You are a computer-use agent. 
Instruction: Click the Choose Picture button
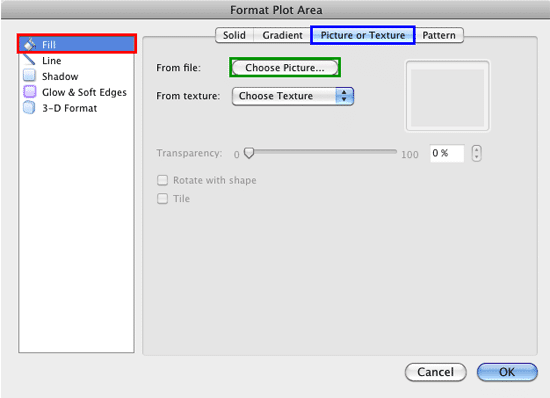[285, 68]
